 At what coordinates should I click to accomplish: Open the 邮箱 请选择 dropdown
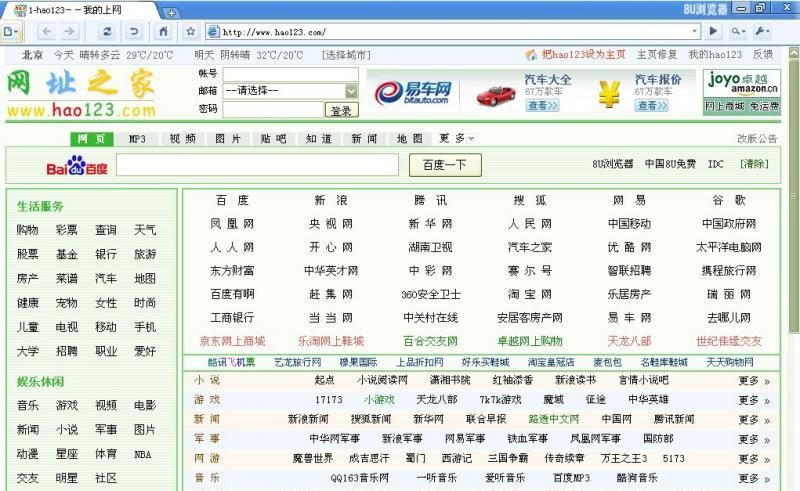click(x=290, y=91)
